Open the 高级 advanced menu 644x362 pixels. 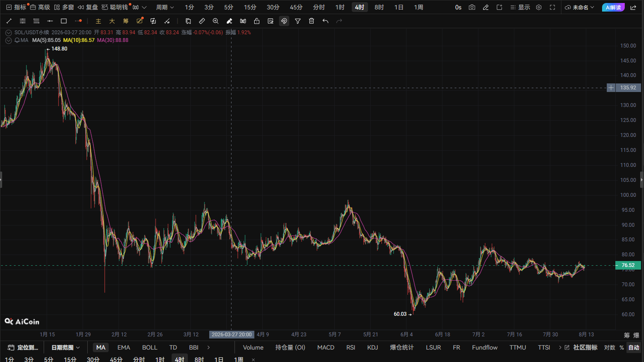40,7
